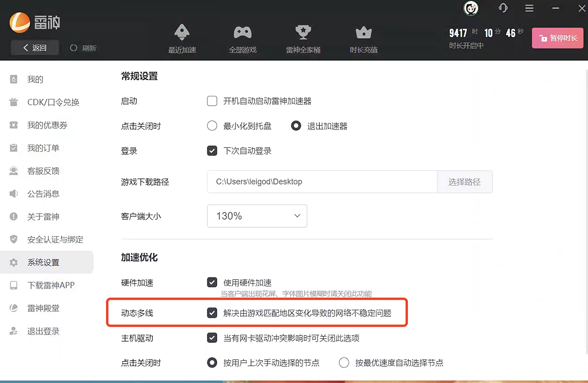Open the user avatar profile icon
588x383 pixels.
click(x=471, y=8)
